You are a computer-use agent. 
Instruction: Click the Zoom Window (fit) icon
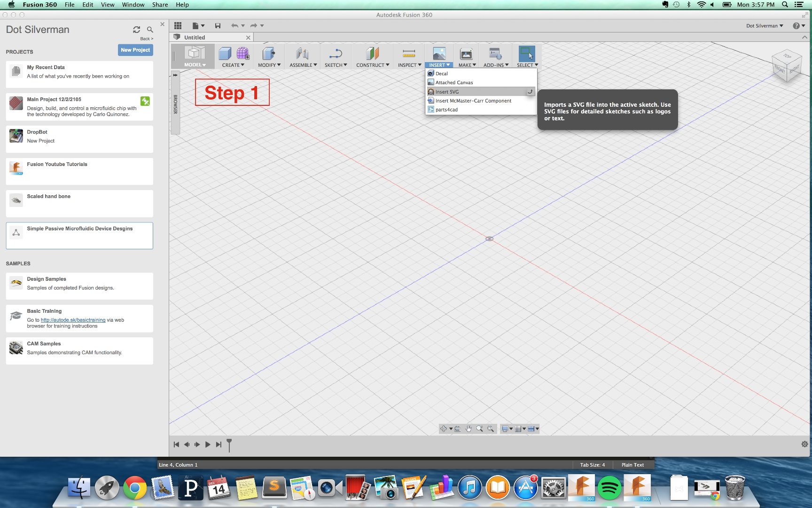(x=491, y=429)
